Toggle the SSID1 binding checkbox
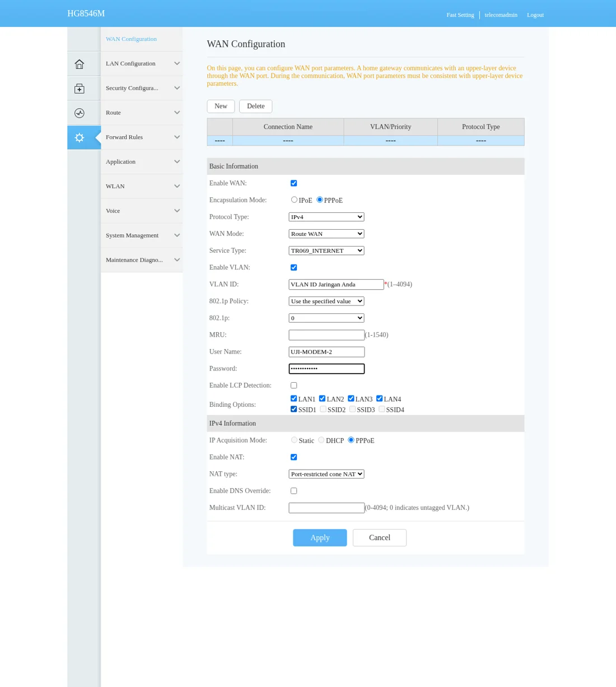This screenshot has height=687, width=616. click(293, 409)
